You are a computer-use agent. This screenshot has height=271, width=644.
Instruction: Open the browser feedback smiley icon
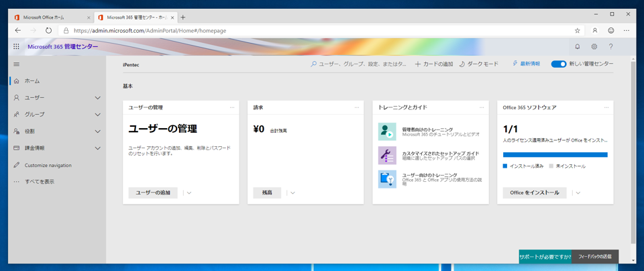(x=611, y=30)
